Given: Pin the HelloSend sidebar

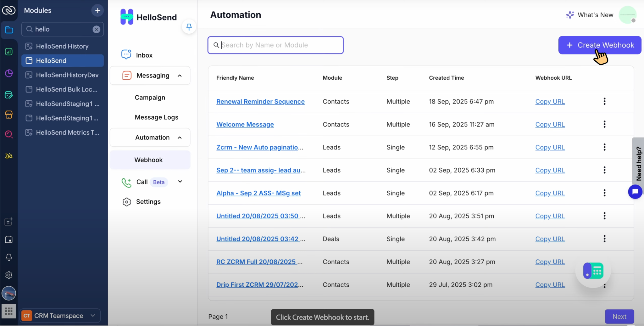Looking at the screenshot, I should 189,27.
